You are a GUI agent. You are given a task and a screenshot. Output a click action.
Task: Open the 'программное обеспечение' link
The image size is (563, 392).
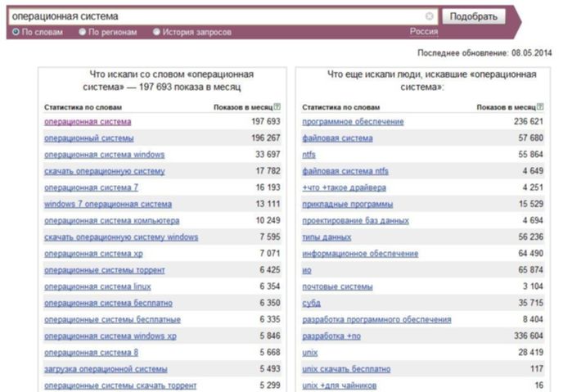coord(353,122)
